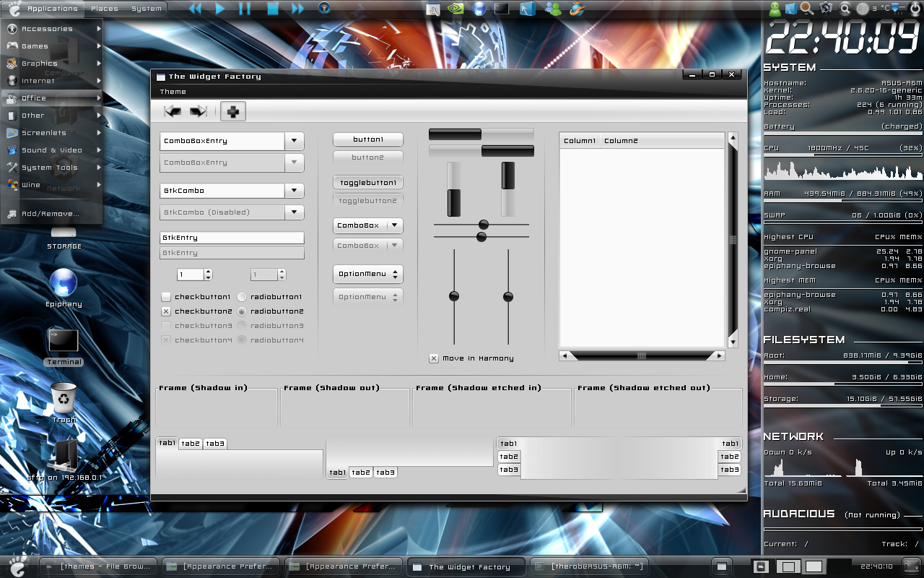Click the stop button in the top panel
This screenshot has width=924, height=578.
click(272, 9)
